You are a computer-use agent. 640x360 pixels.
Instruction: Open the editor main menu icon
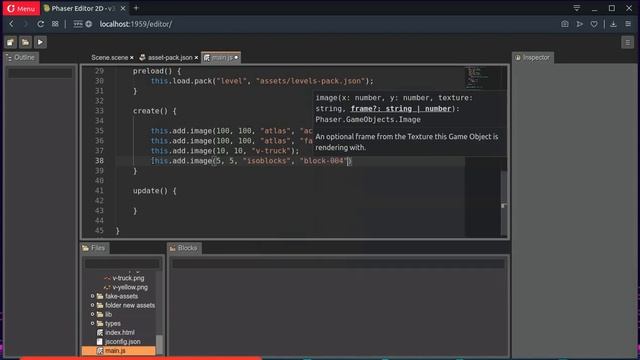click(x=628, y=42)
